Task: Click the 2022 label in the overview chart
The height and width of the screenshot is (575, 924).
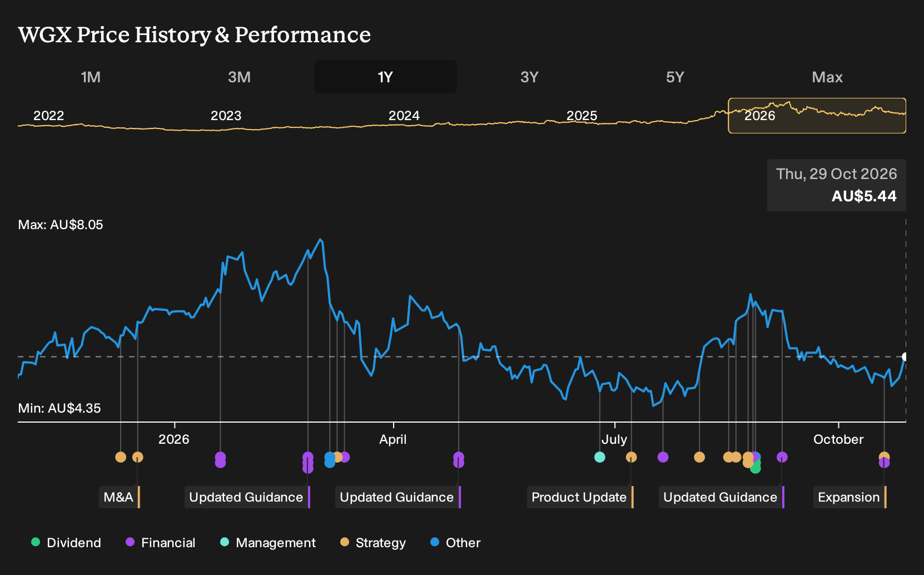Action: click(49, 116)
